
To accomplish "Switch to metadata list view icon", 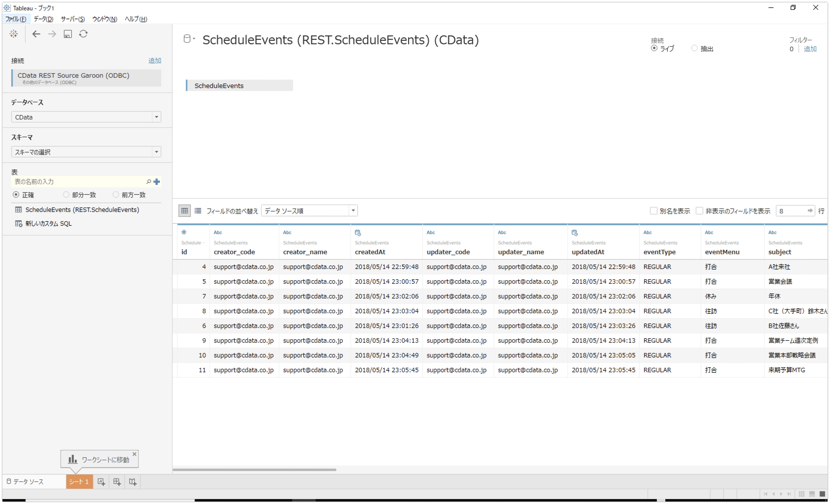I will tap(198, 211).
